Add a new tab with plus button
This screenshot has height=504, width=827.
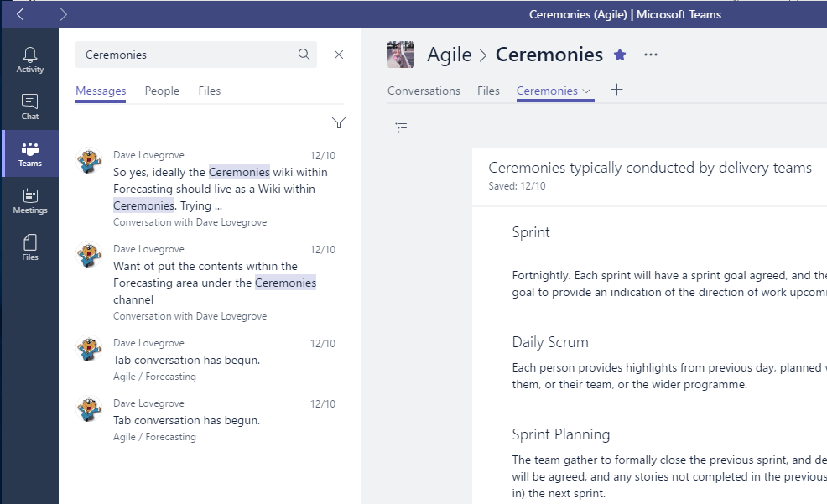point(616,90)
